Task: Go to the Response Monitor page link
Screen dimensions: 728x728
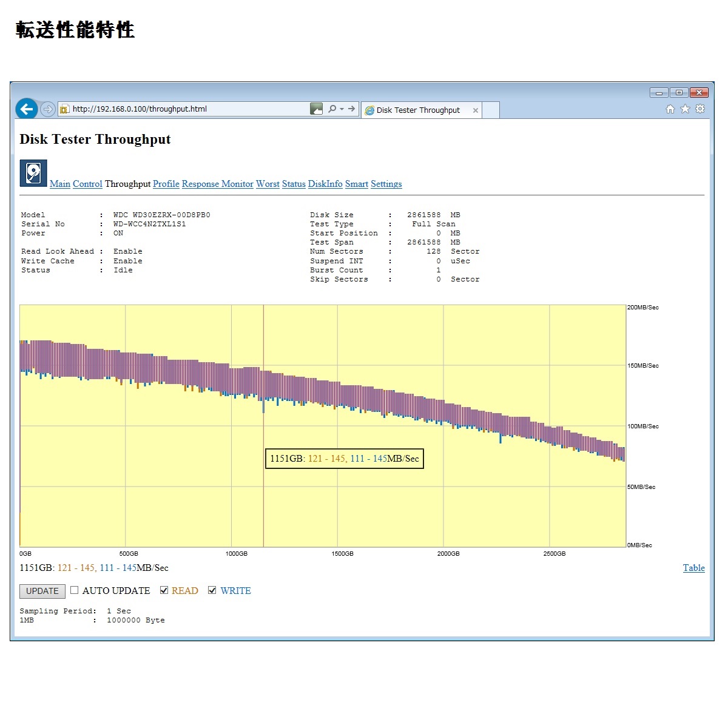Action: [217, 184]
